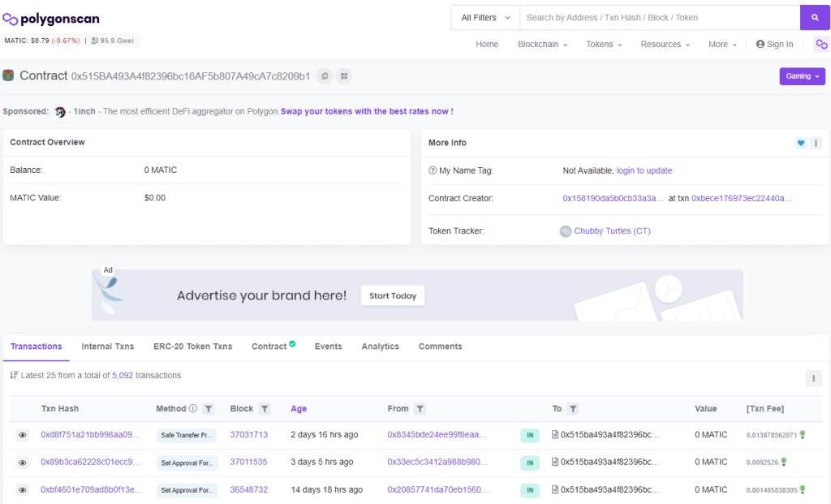Open the QR code icon beside the contract address
The width and height of the screenshot is (831, 504).
point(344,76)
